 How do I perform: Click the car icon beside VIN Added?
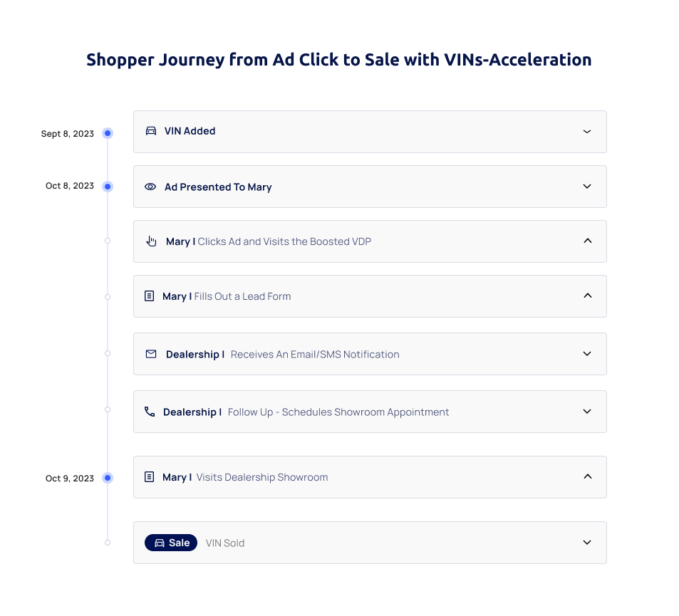[151, 131]
